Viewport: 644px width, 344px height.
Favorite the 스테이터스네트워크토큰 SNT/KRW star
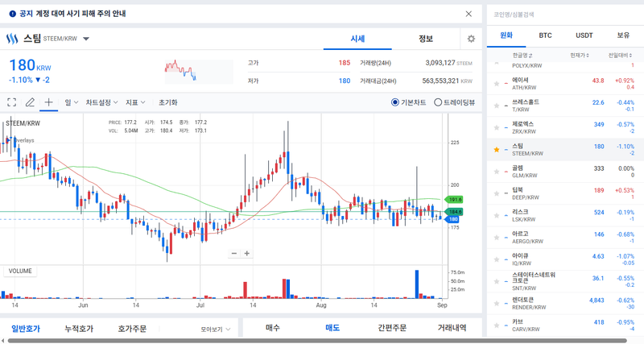pos(497,281)
